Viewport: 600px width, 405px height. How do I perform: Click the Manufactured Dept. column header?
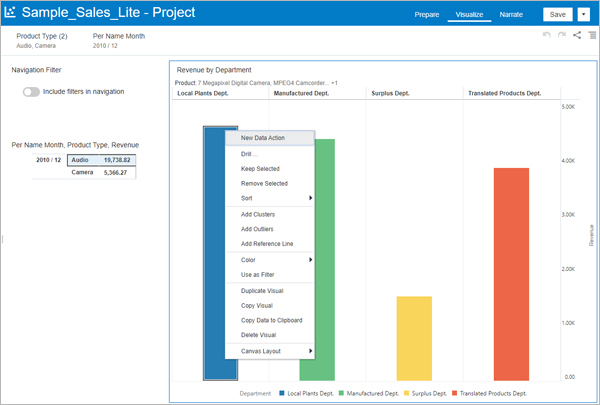tap(301, 93)
